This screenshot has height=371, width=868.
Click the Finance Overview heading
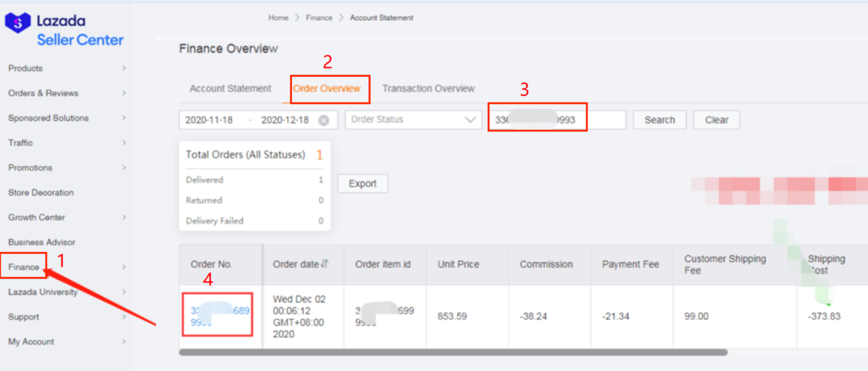click(x=228, y=48)
